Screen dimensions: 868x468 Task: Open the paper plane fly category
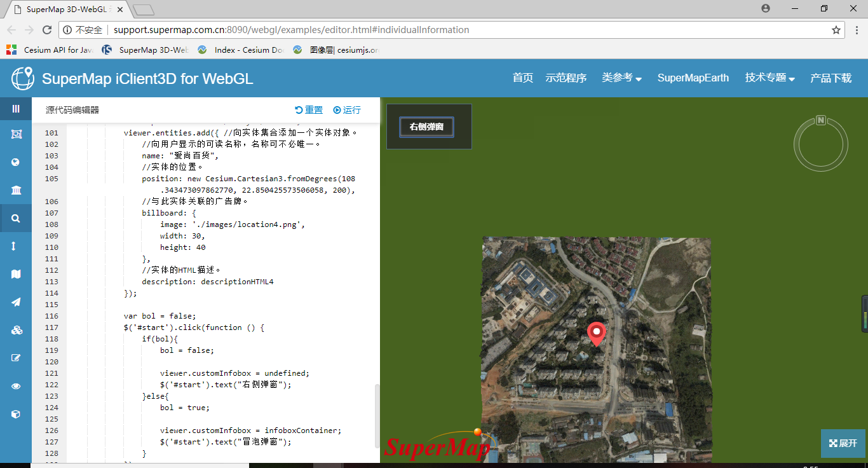16,302
